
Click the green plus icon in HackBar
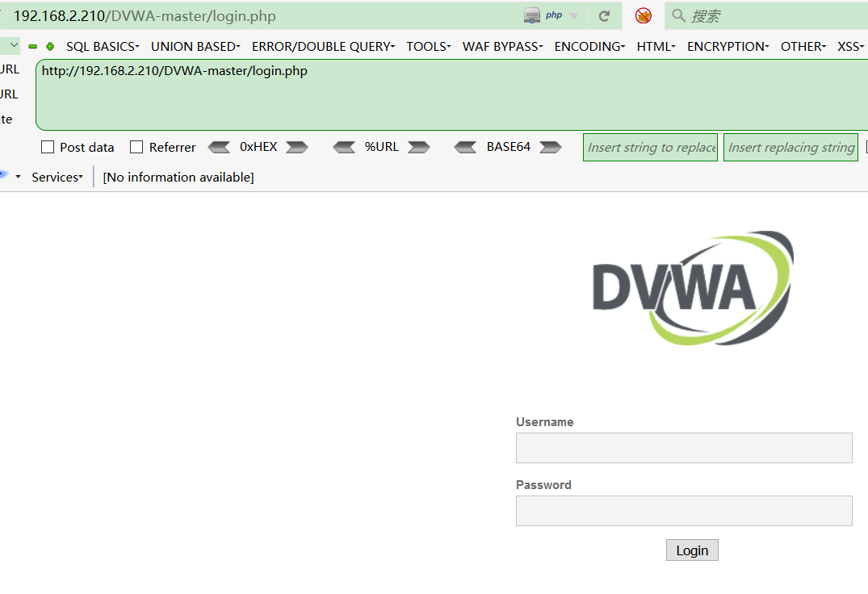click(x=50, y=47)
